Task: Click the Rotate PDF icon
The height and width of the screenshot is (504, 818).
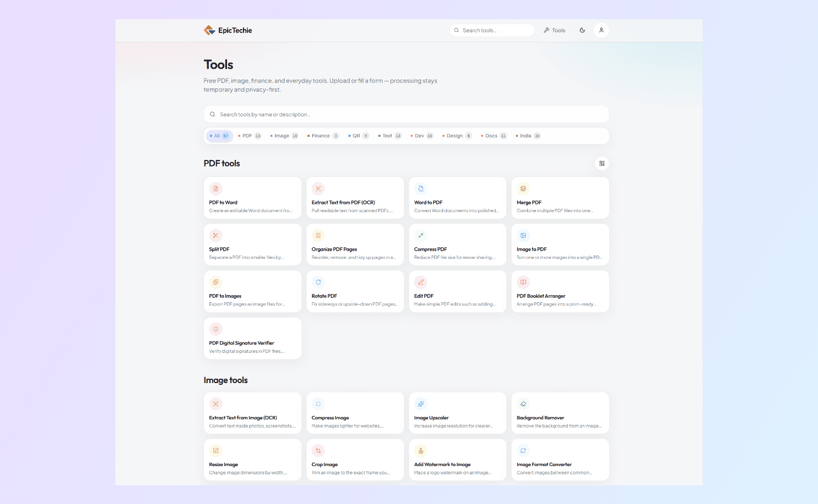Action: [318, 282]
